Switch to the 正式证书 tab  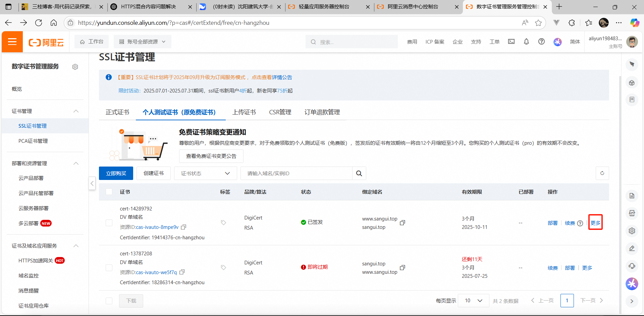tap(117, 112)
